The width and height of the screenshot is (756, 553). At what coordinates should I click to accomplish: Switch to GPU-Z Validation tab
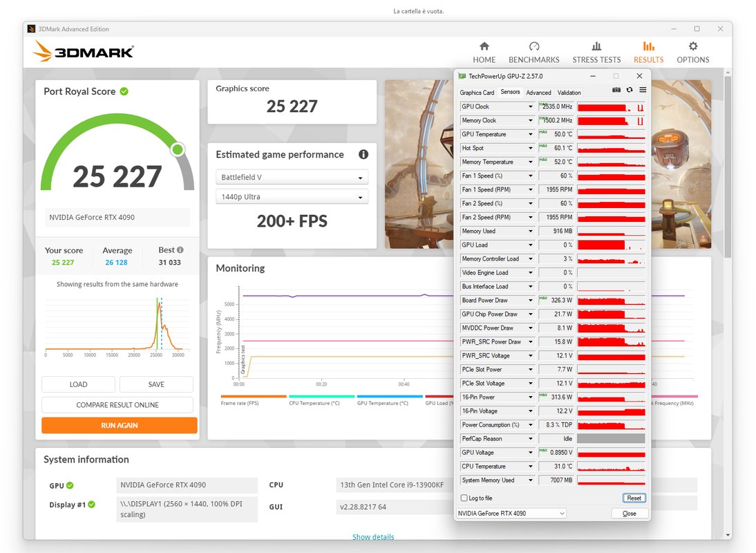click(x=569, y=93)
